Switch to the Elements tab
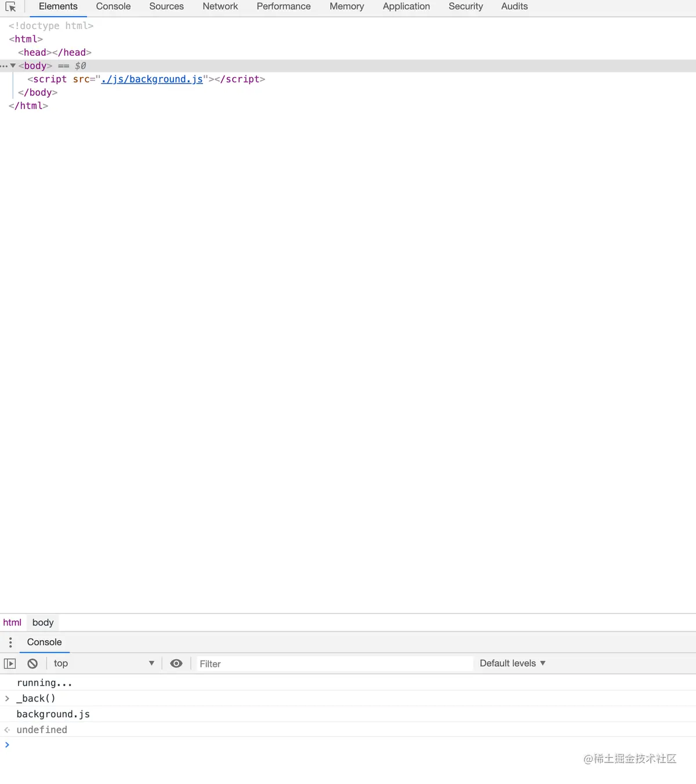696x784 pixels. click(58, 6)
